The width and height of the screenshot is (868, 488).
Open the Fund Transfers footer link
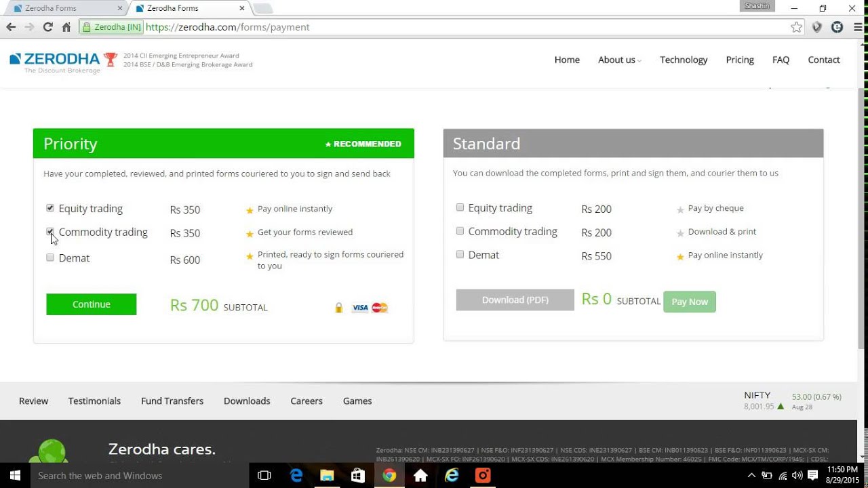pyautogui.click(x=172, y=401)
